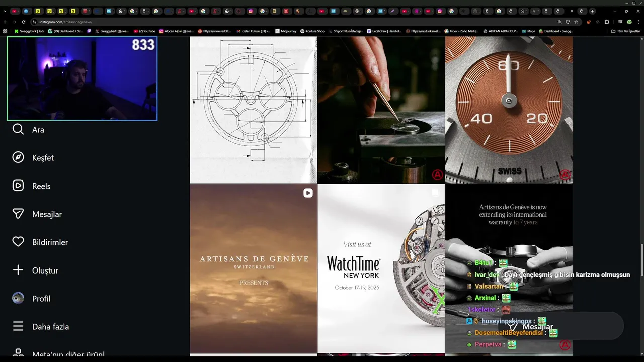The height and width of the screenshot is (362, 644).
Task: Open Chrome three-dot menu
Action: 637,22
